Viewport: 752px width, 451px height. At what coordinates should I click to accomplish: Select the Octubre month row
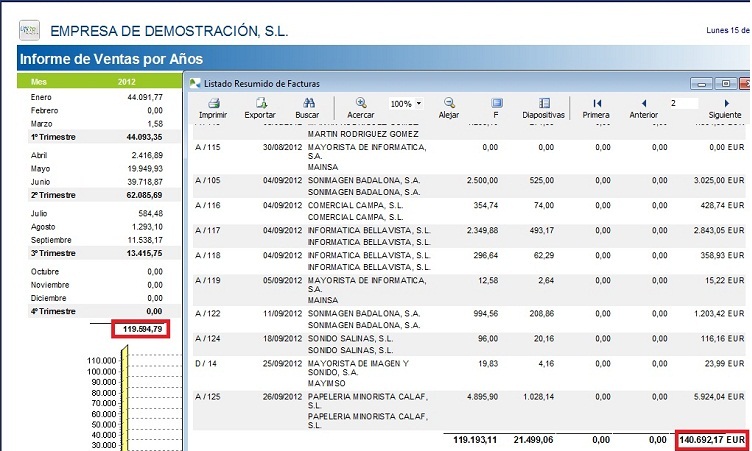(99, 271)
